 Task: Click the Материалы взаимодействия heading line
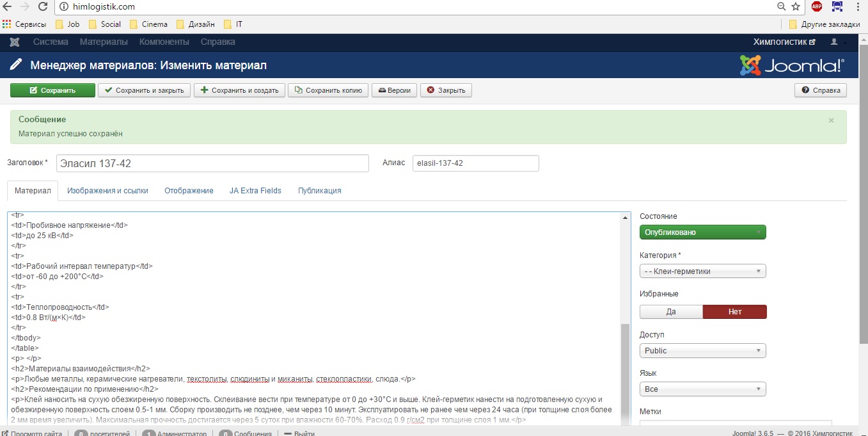click(81, 369)
